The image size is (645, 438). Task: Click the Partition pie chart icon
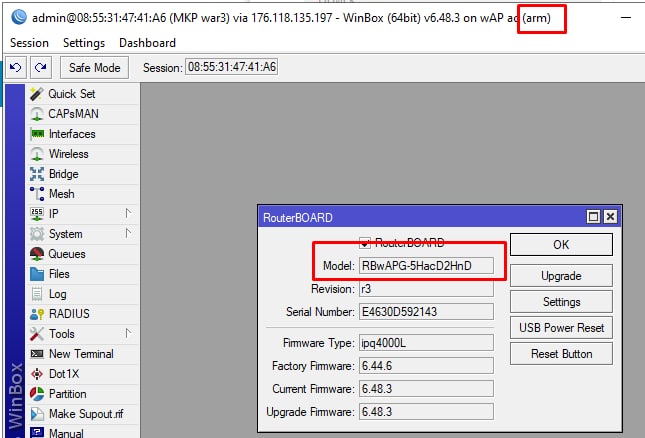[x=37, y=394]
